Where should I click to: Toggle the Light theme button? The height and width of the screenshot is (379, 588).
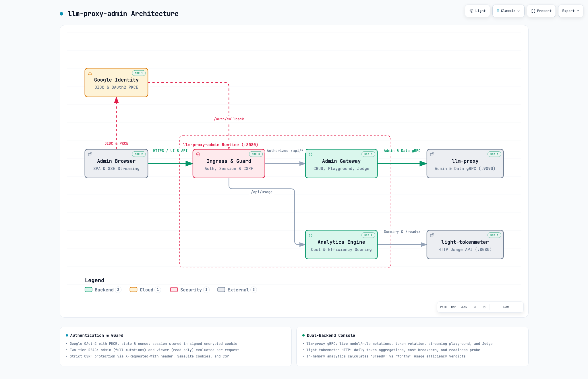(x=477, y=11)
